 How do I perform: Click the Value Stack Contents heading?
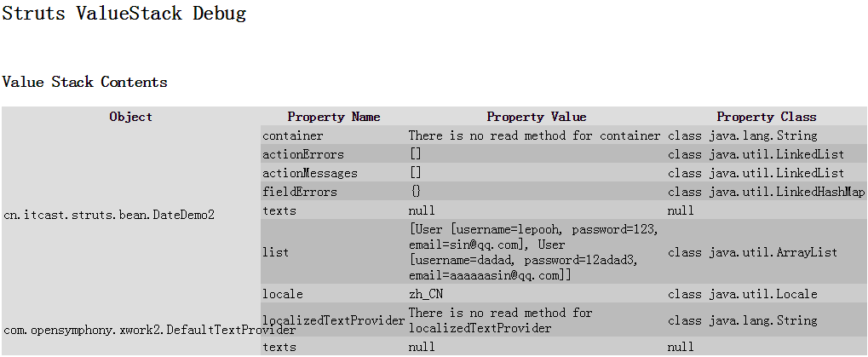[85, 82]
